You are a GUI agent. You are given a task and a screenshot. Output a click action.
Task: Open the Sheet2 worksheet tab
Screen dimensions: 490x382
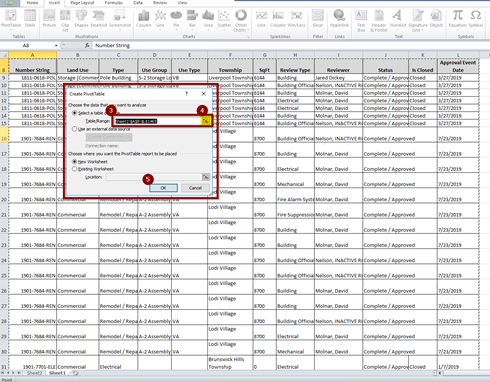click(34, 373)
